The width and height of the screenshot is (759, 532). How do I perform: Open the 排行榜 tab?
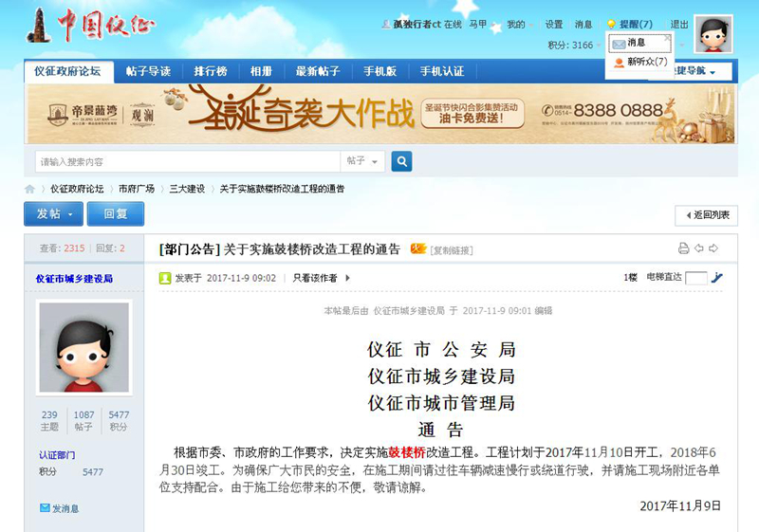point(210,71)
